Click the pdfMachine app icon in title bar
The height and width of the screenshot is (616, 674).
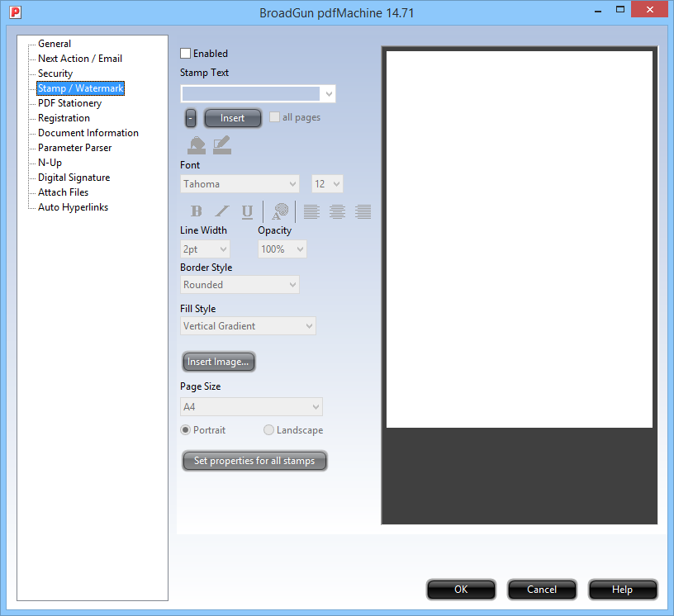[15, 12]
